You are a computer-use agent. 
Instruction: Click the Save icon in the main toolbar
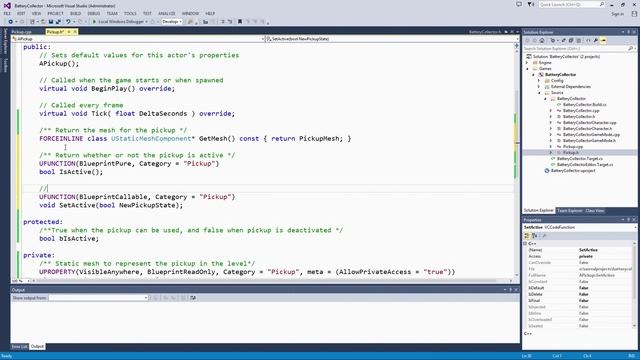pyautogui.click(x=51, y=22)
